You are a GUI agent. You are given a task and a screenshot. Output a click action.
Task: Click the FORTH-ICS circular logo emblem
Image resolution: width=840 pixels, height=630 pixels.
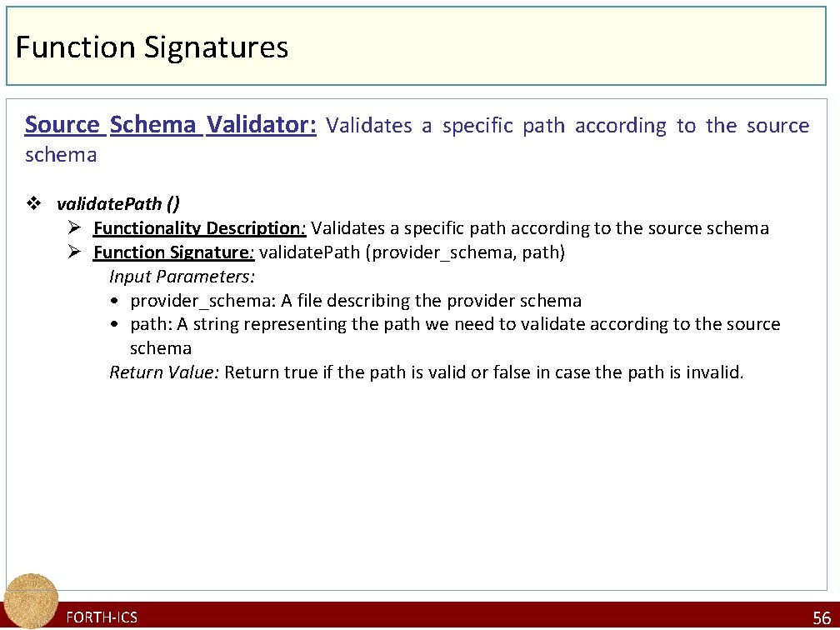click(31, 601)
